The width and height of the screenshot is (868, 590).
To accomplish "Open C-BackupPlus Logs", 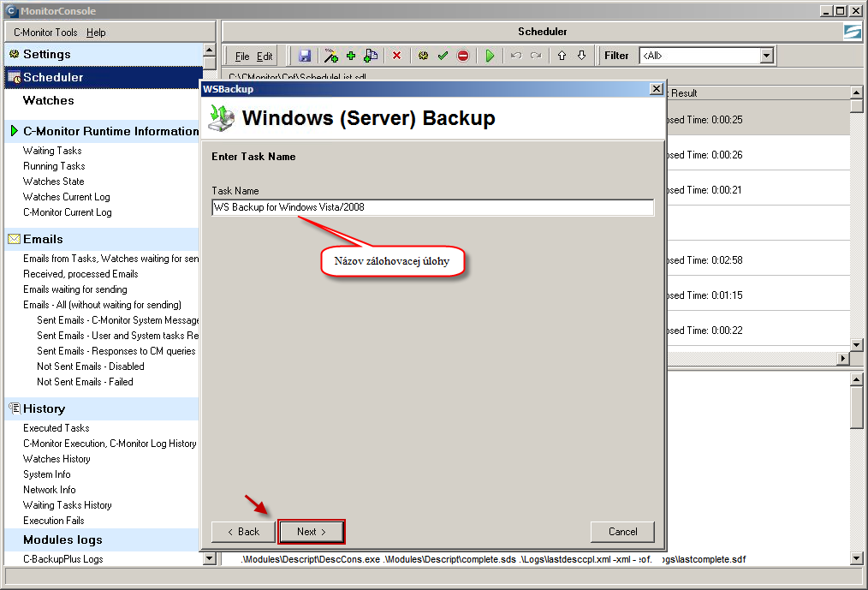I will coord(63,559).
